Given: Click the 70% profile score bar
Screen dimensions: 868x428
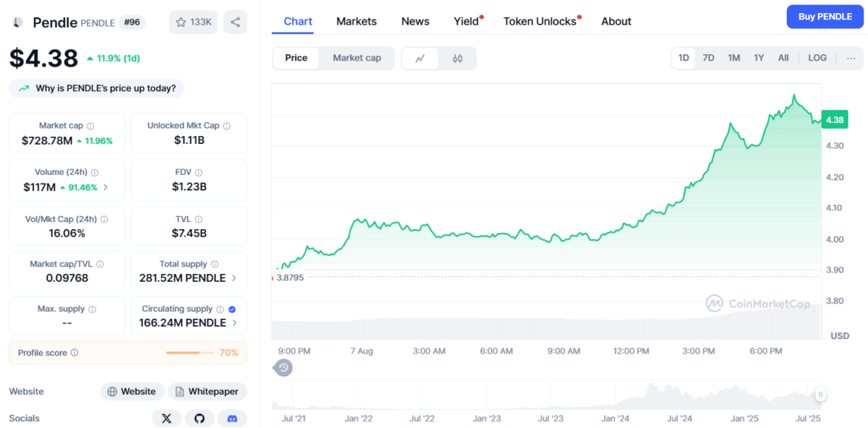Looking at the screenshot, I should [x=190, y=353].
